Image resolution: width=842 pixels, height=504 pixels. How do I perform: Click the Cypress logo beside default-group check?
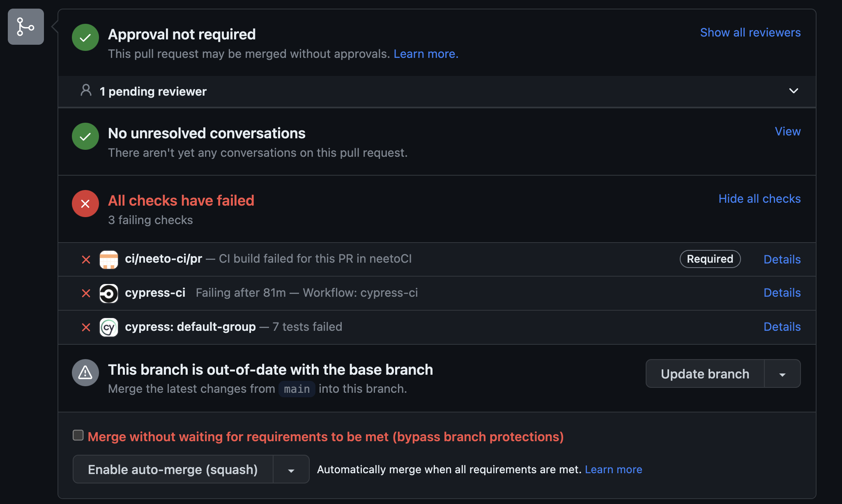(108, 327)
